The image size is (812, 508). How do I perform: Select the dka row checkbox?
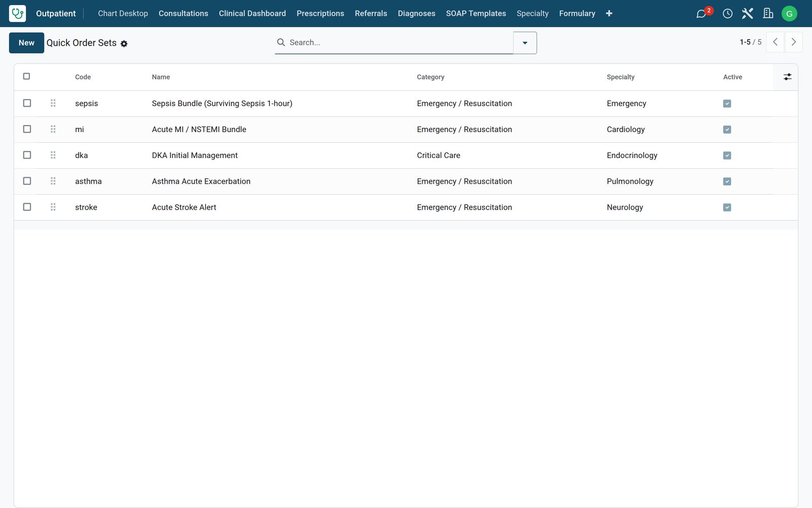(x=27, y=155)
